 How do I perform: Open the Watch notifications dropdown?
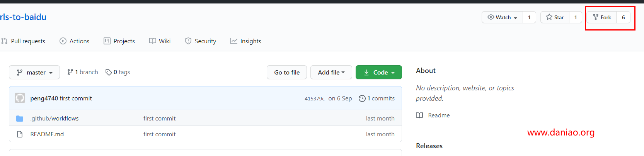coord(502,17)
